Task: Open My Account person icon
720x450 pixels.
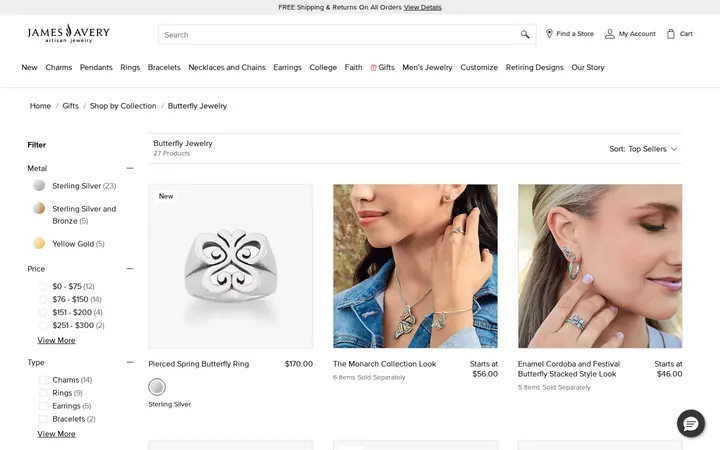Action: tap(609, 34)
